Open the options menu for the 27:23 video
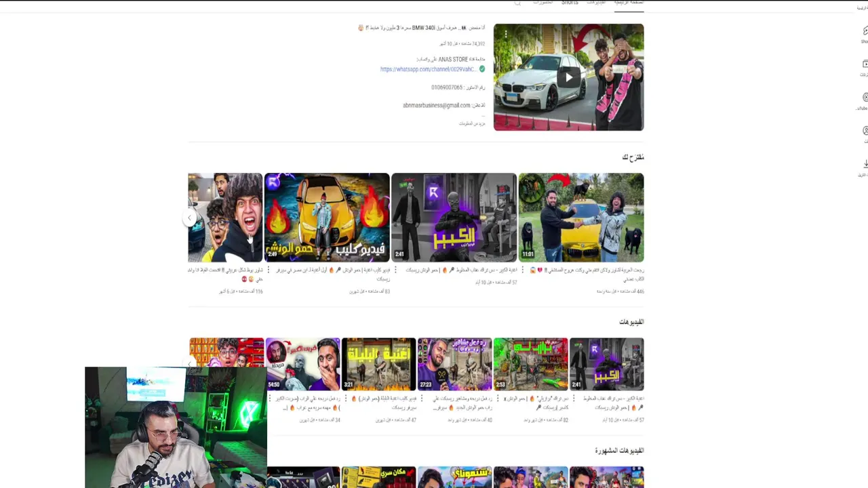 pyautogui.click(x=421, y=399)
